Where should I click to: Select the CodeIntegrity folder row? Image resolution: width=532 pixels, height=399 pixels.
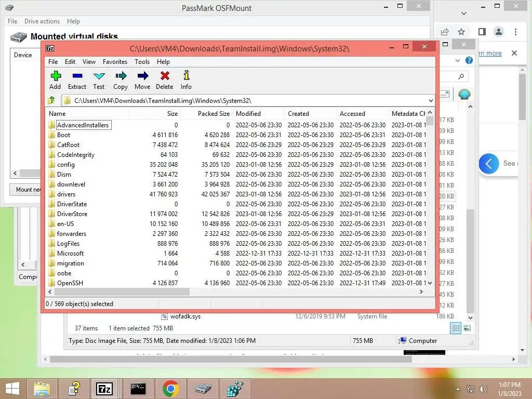point(237,154)
